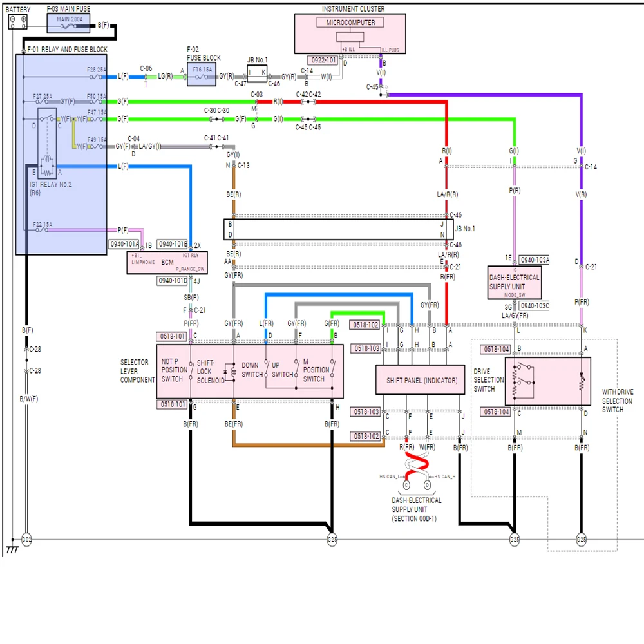Image resolution: width=644 pixels, height=644 pixels.
Task: Click the F16 15A fuse box
Action: tap(201, 74)
